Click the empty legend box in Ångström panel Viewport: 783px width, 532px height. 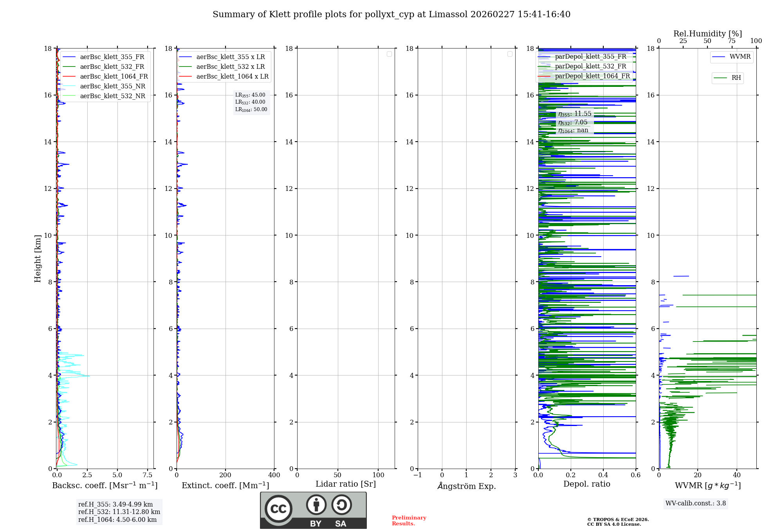click(510, 54)
